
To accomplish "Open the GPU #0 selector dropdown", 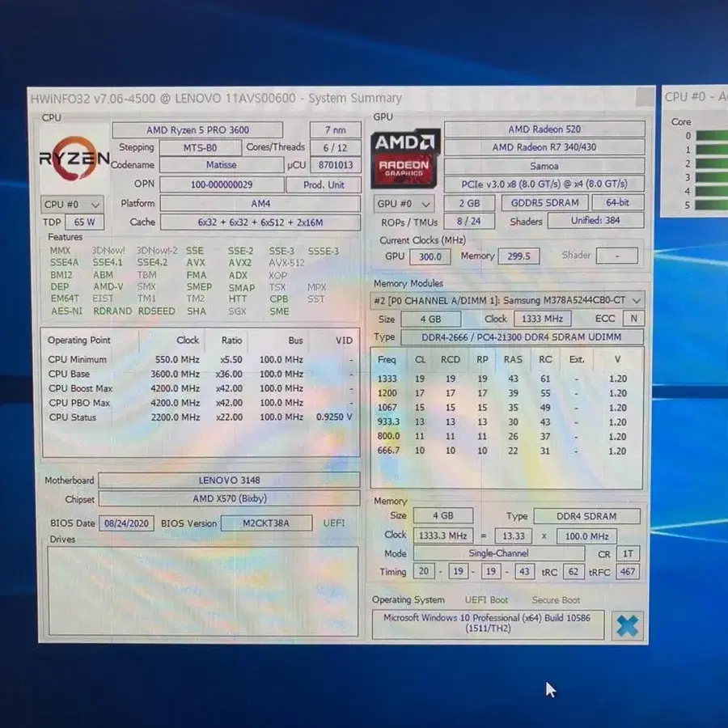I will 404,203.
